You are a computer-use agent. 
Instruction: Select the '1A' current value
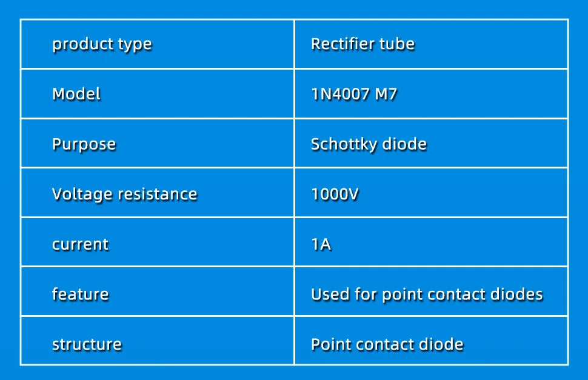coord(321,244)
